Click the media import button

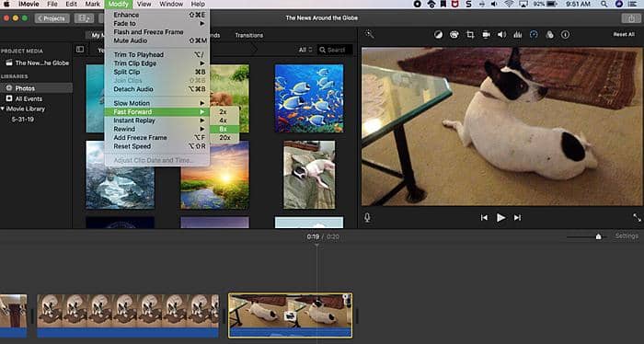pos(85,18)
